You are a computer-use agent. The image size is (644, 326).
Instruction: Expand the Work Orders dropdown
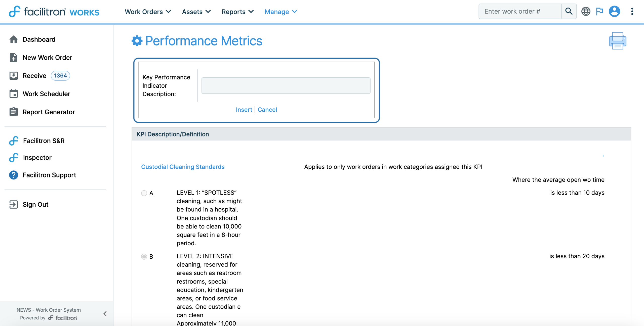[x=148, y=12]
